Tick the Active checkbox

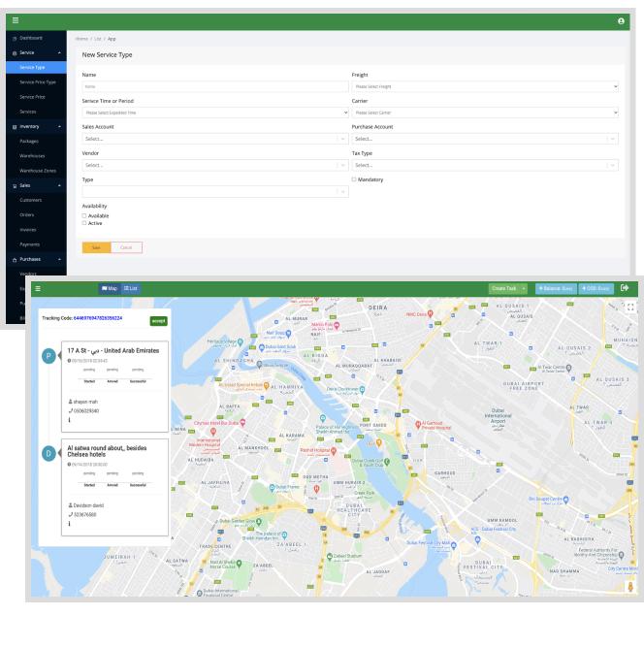84,223
